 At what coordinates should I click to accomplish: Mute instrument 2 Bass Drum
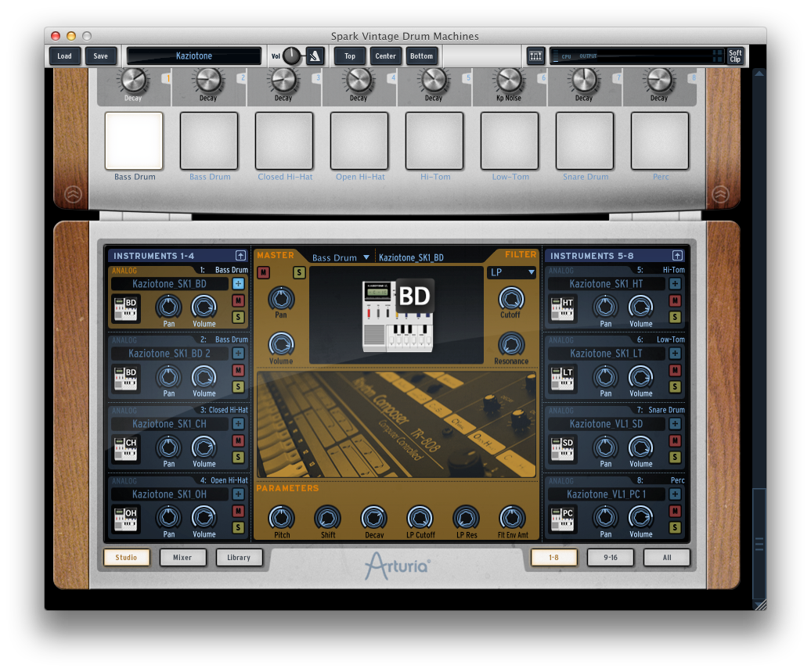[x=238, y=370]
